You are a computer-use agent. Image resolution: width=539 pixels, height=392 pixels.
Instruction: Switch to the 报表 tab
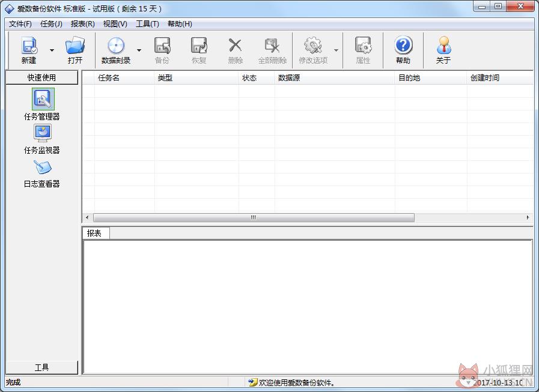pos(96,234)
